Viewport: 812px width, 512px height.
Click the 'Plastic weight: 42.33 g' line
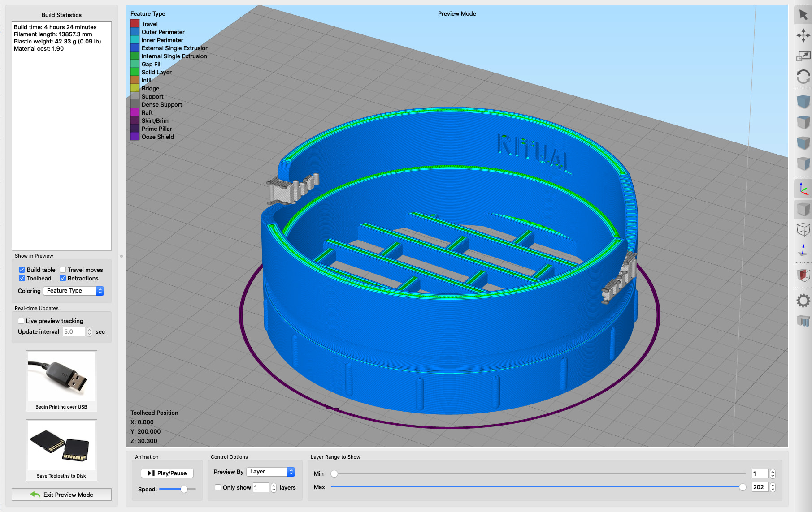57,41
